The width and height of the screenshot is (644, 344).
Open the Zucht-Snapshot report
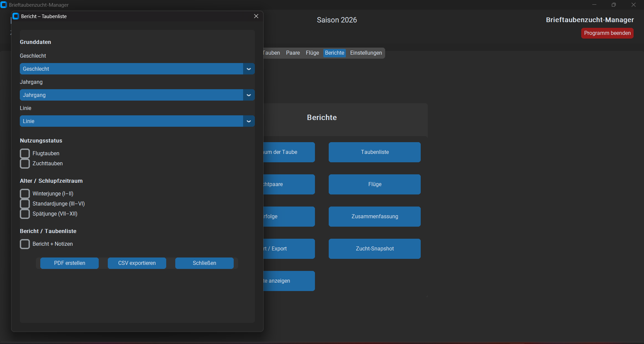[375, 249]
